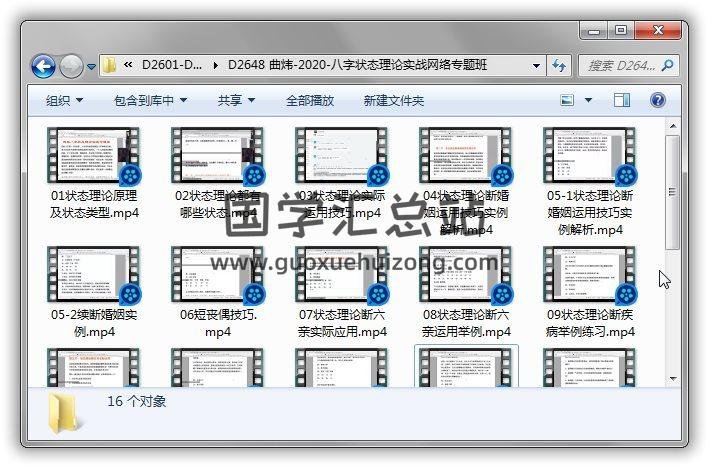The width and height of the screenshot is (709, 468).
Task: Open the view options dropdown arrow
Action: pyautogui.click(x=588, y=100)
